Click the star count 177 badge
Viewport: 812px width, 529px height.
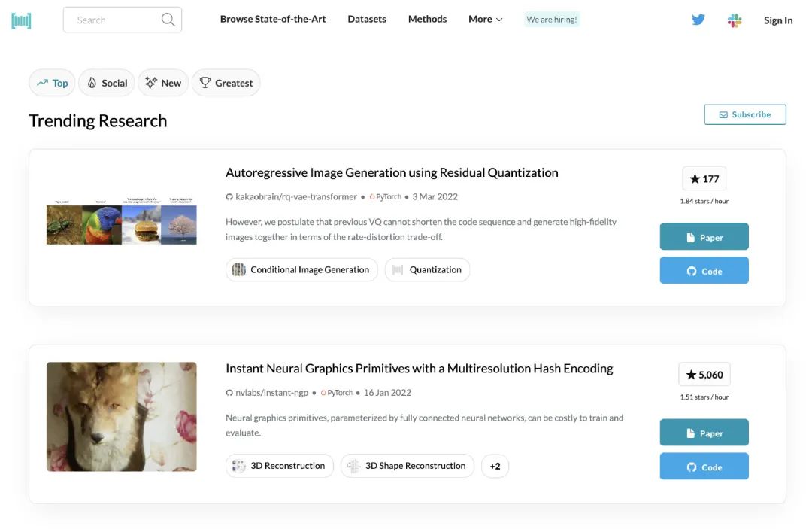704,179
